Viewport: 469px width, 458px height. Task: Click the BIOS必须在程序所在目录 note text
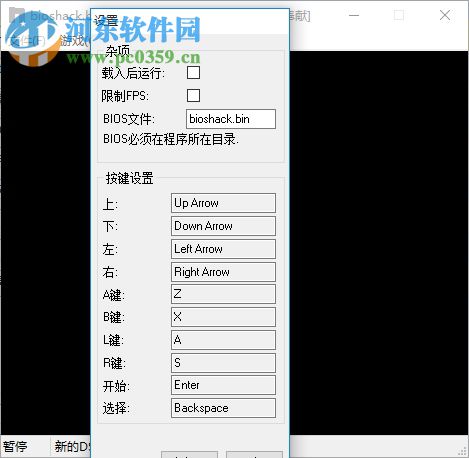171,139
